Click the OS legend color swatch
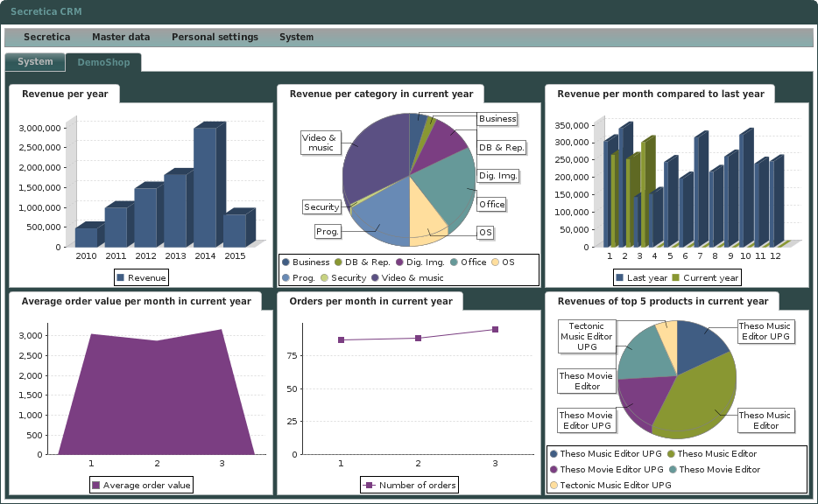 (496, 262)
